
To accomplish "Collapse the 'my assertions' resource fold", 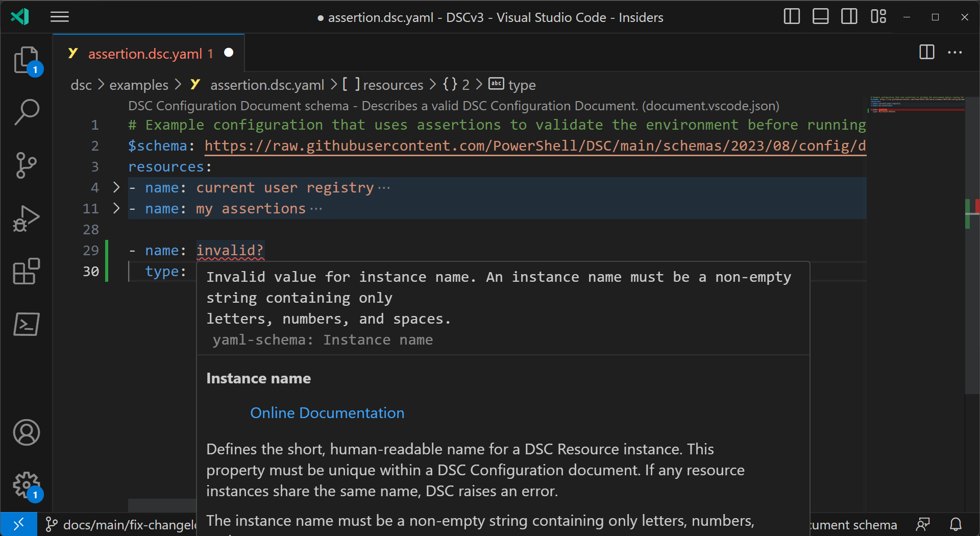I will (x=115, y=208).
